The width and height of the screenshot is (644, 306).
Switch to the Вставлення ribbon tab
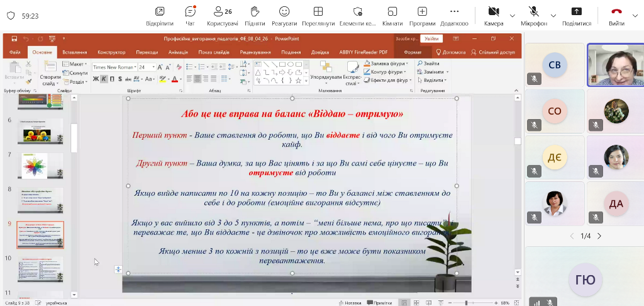75,52
